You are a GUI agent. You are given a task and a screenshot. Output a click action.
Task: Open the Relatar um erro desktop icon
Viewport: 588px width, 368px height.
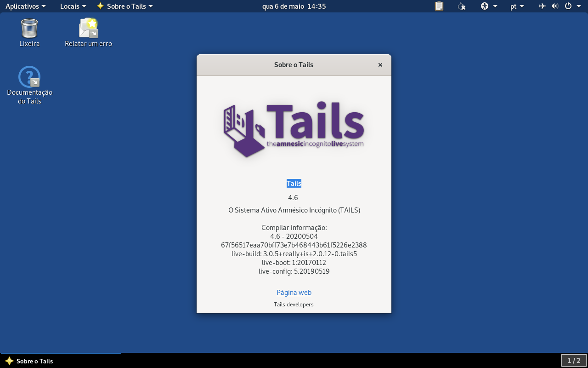(88, 32)
